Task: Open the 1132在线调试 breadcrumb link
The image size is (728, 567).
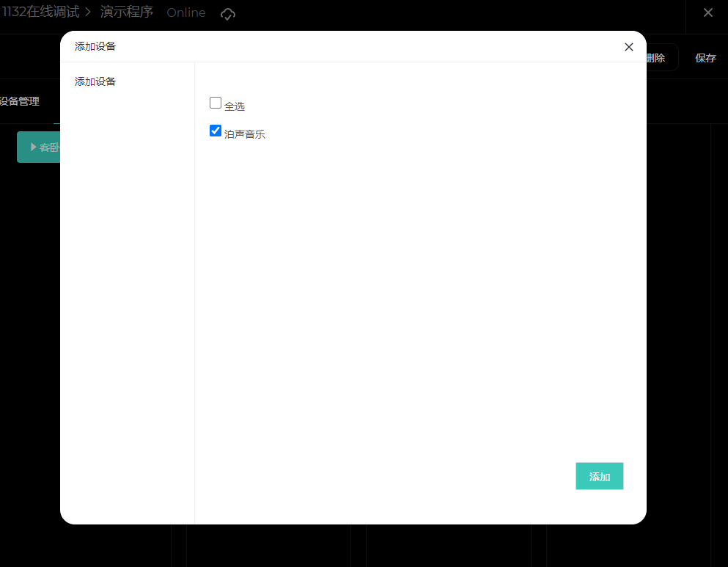Action: pos(40,12)
